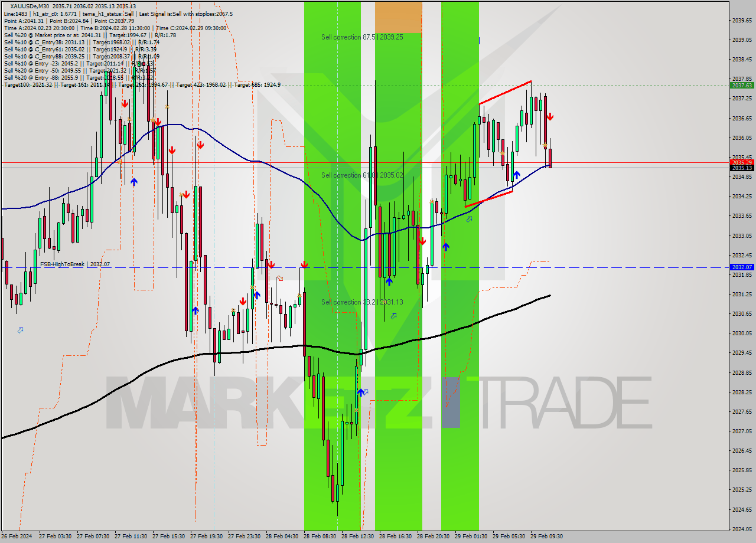The image size is (756, 543).
Task: Click the '28 Feb 20:30' time axis label
Action: [434, 537]
